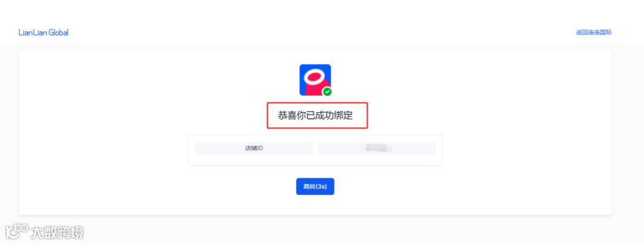Click the 大数跨境 watermark text
The height and width of the screenshot is (244, 644).
(x=57, y=233)
